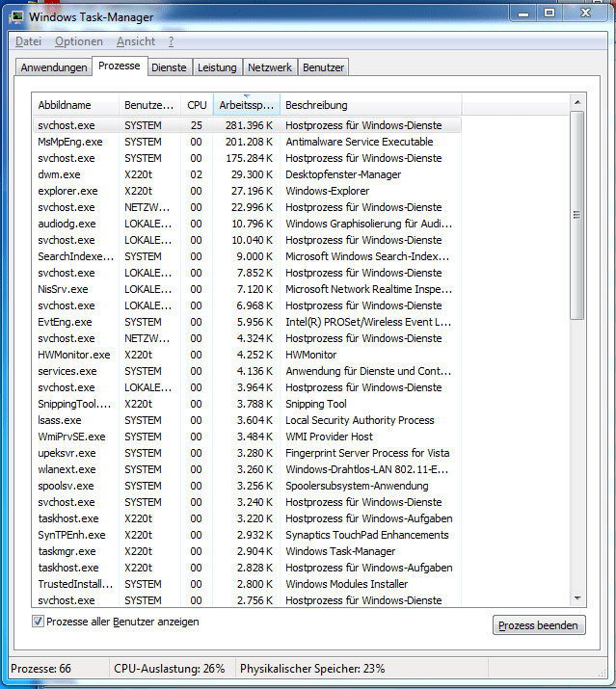The height and width of the screenshot is (689, 616).
Task: Select svchost.exe using 281.396 K
Action: 247,125
